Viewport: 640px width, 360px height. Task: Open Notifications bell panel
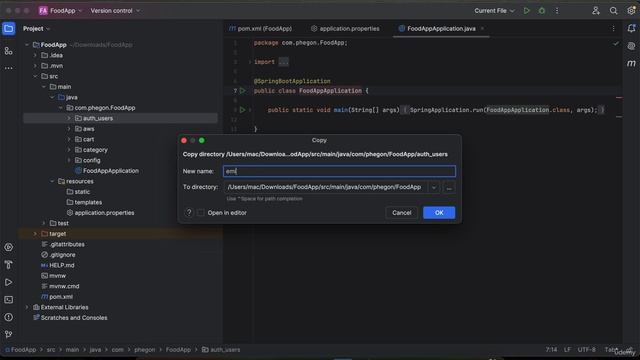pyautogui.click(x=631, y=28)
